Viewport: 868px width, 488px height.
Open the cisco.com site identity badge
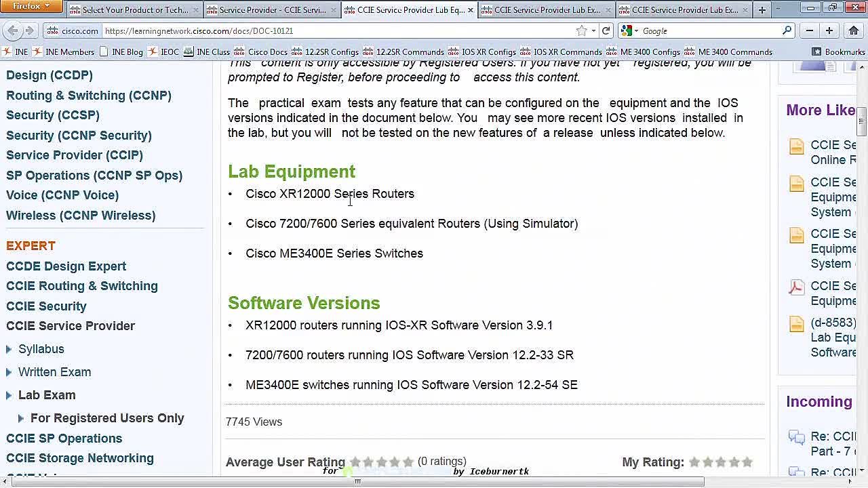tap(73, 30)
